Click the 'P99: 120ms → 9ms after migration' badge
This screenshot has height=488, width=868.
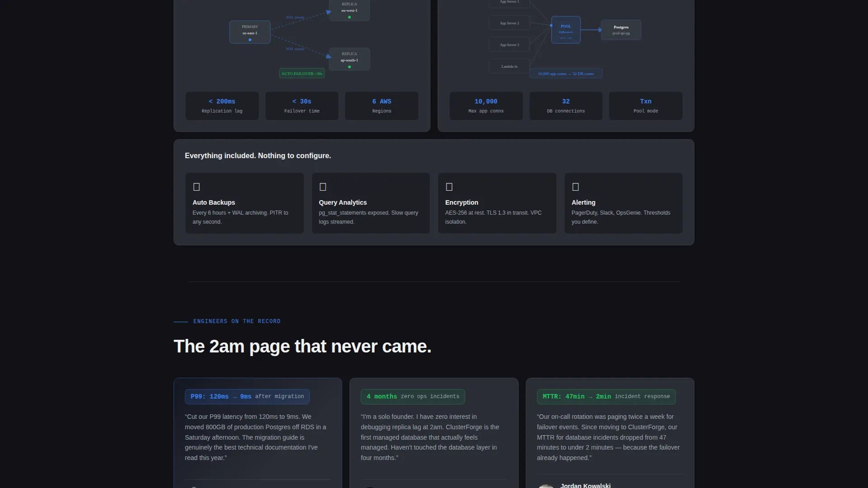[x=247, y=397]
